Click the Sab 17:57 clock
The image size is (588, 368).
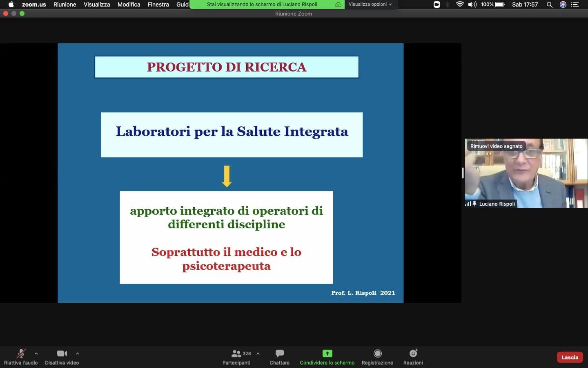(525, 4)
